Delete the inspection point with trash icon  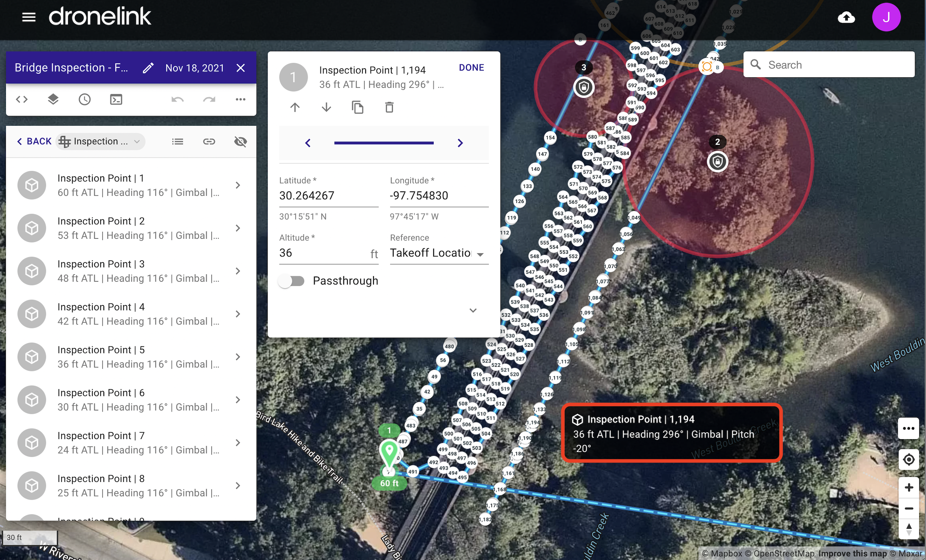click(x=389, y=108)
